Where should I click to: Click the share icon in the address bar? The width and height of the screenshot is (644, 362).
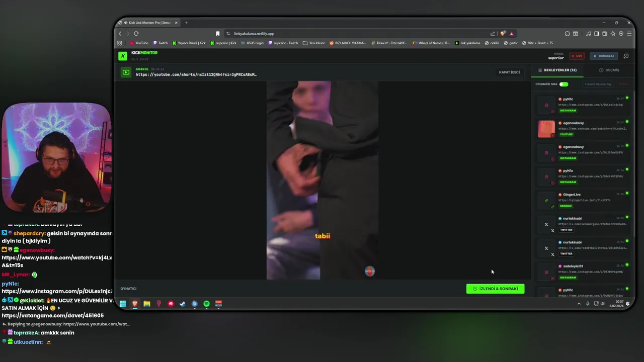[x=493, y=34]
